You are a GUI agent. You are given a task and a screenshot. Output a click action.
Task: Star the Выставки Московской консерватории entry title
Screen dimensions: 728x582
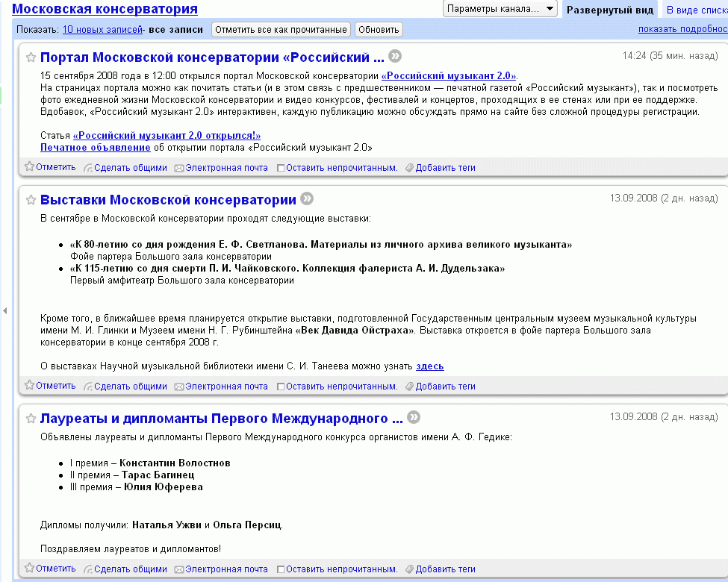click(x=31, y=200)
